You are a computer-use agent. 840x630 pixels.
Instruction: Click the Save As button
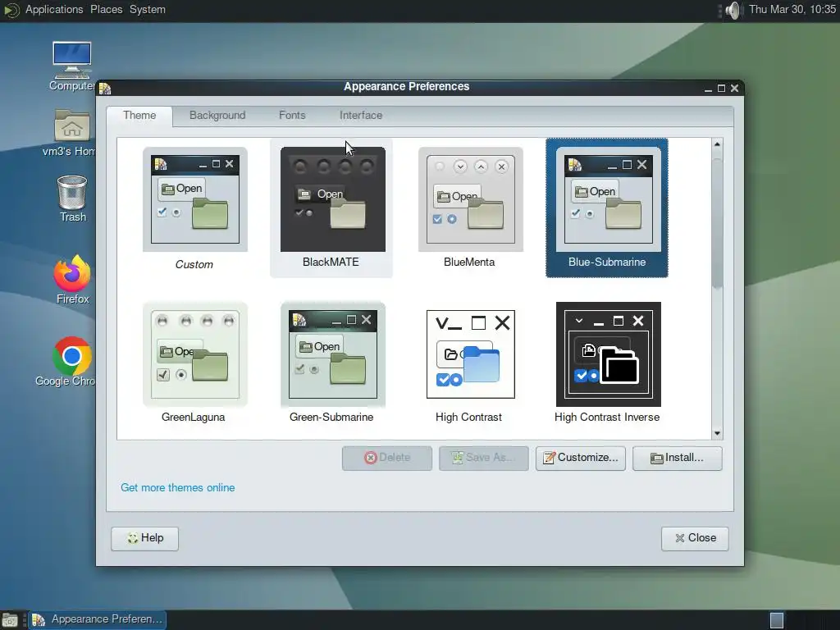click(x=484, y=458)
